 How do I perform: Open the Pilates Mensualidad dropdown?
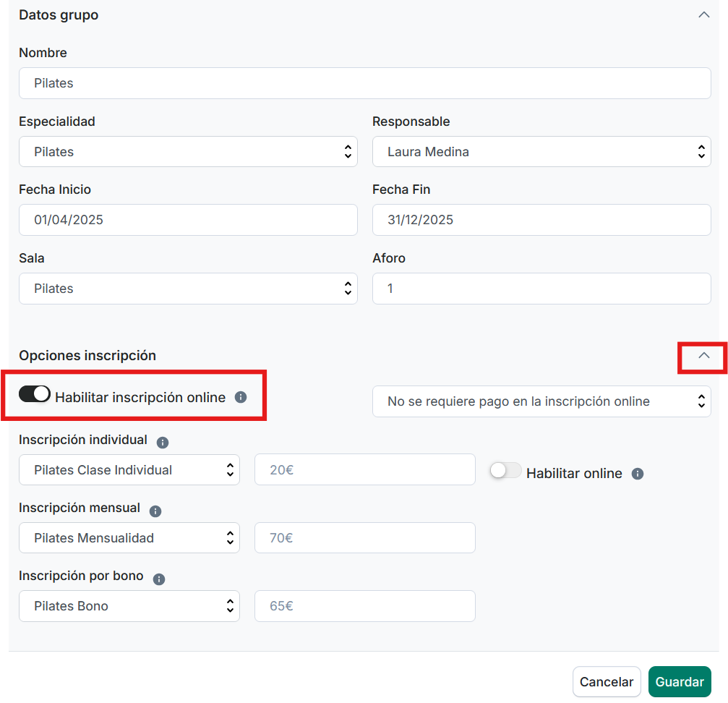coord(129,538)
